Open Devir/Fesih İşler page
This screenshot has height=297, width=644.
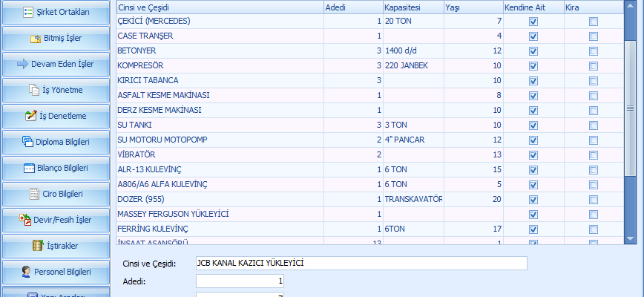pyautogui.click(x=56, y=220)
